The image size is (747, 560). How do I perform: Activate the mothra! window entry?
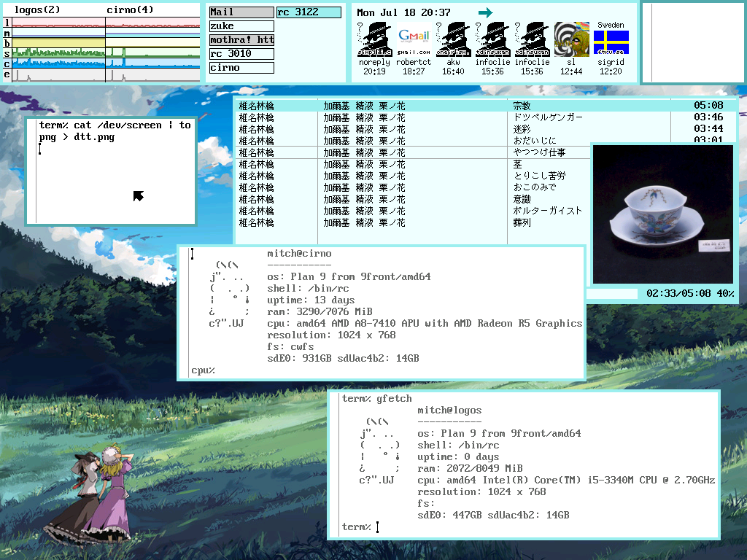241,40
